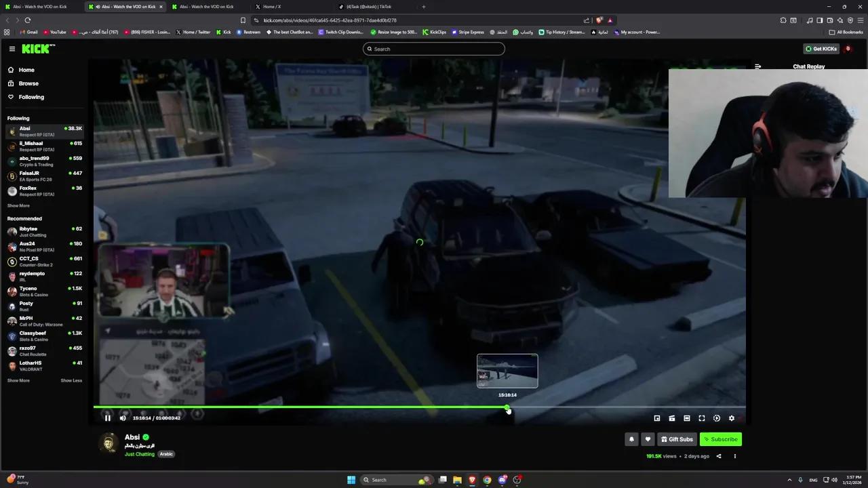Pause the VOD playback
Viewport: 868px width, 488px height.
tap(107, 418)
